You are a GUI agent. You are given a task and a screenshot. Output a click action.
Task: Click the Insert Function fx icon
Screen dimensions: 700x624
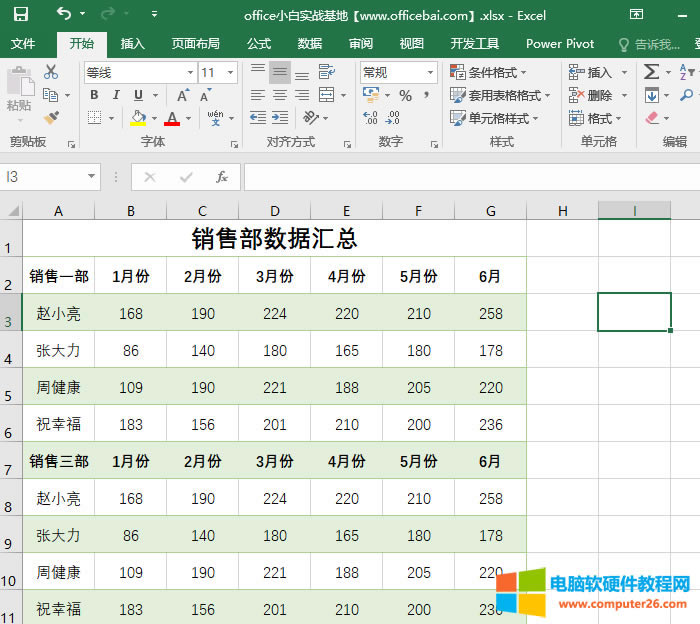(x=222, y=177)
